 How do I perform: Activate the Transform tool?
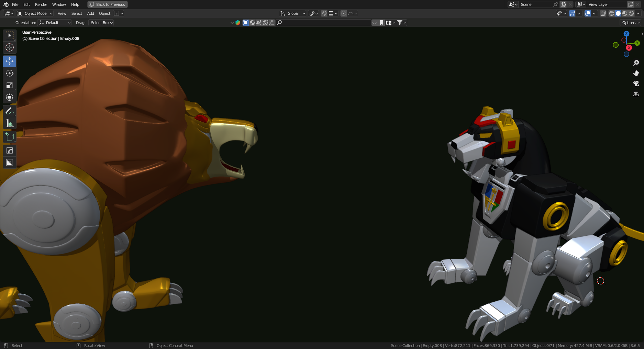(x=10, y=97)
